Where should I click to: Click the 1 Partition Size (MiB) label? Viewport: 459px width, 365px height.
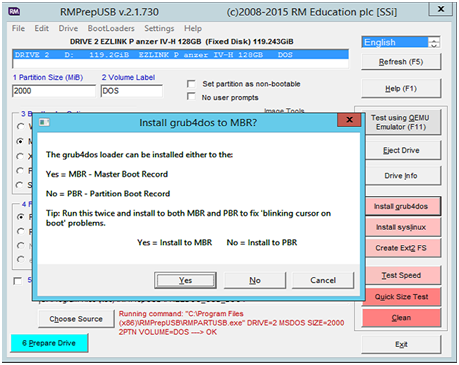point(48,77)
